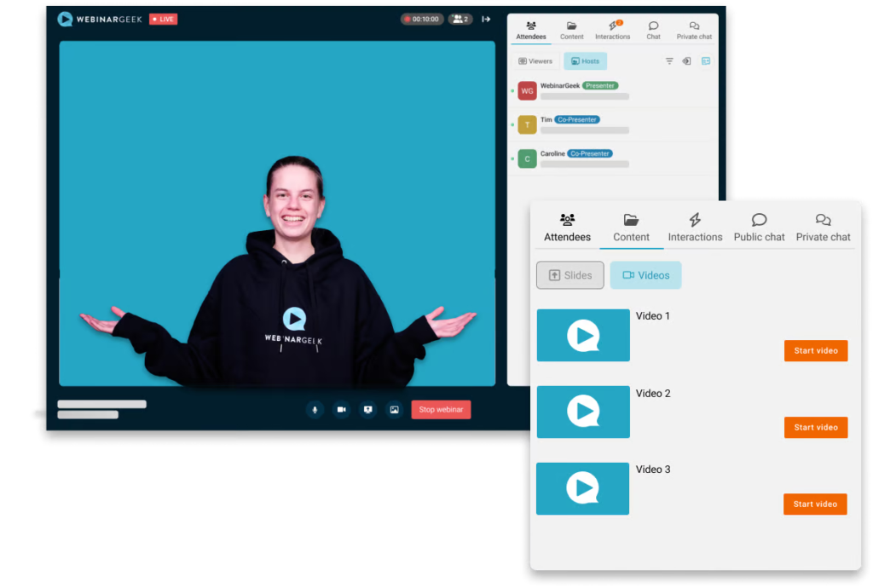Open Private chat tab in small panel
Viewport: 873px width, 588px height.
pyautogui.click(x=694, y=31)
